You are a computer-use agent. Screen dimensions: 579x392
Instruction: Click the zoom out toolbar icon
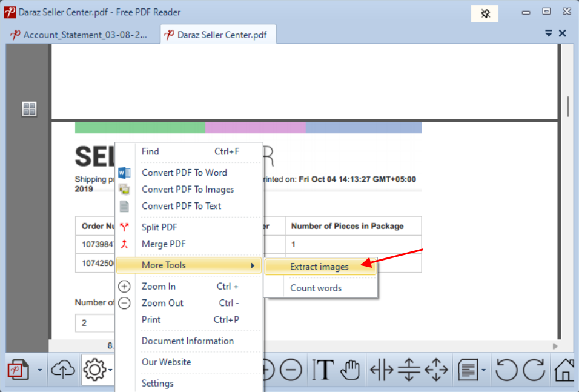pyautogui.click(x=291, y=370)
